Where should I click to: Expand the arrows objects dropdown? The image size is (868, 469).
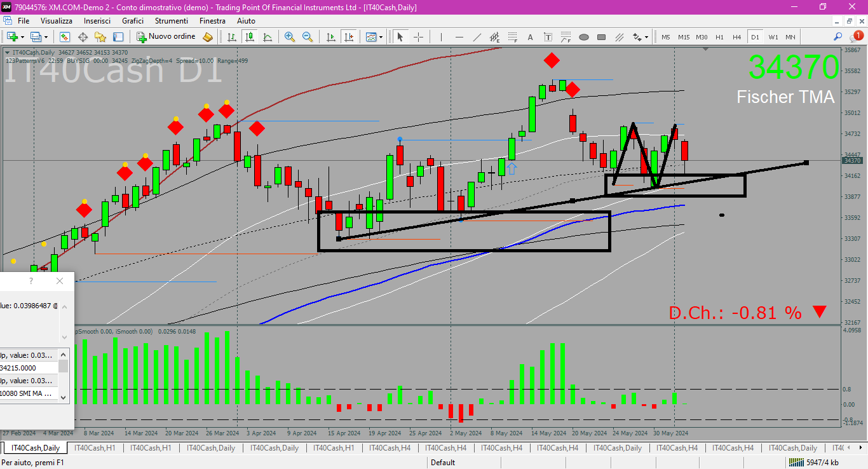click(x=646, y=37)
